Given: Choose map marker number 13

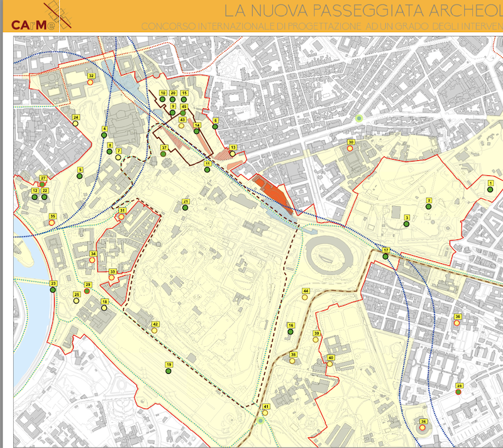Looking at the screenshot, I should (x=233, y=153).
